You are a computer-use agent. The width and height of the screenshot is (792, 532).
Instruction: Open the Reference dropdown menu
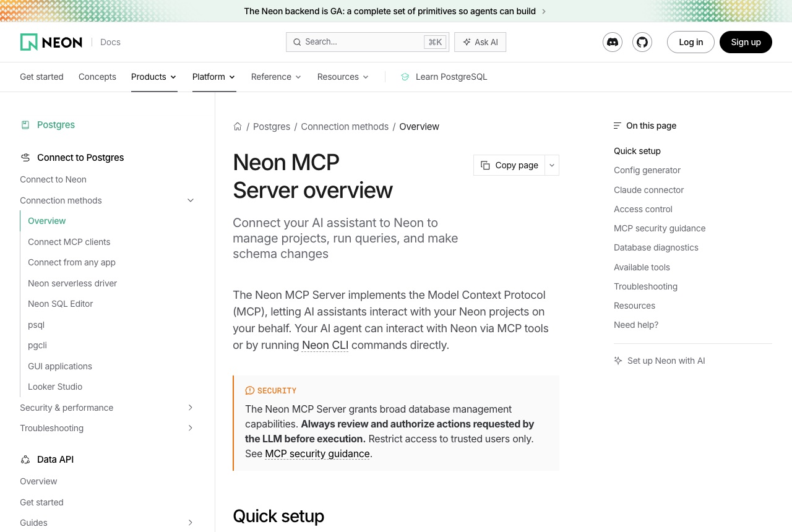point(277,77)
